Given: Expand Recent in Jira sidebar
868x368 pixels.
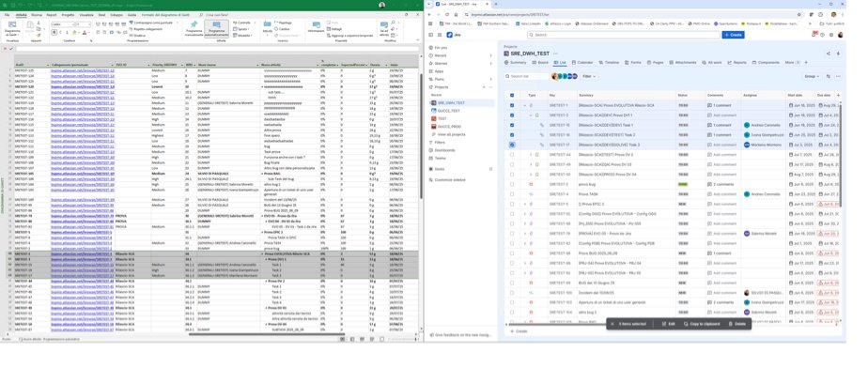Looking at the screenshot, I should pos(490,55).
